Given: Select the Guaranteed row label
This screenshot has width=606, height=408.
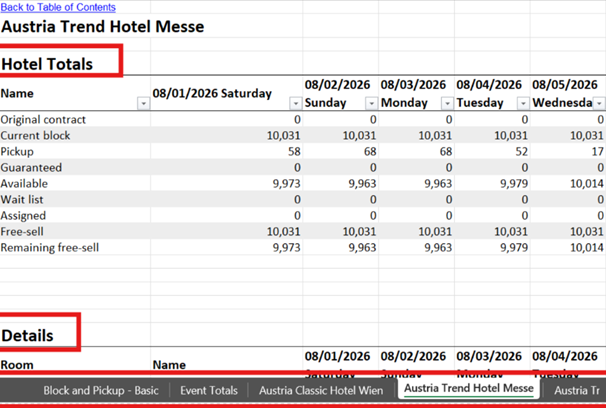Looking at the screenshot, I should click(x=31, y=168).
